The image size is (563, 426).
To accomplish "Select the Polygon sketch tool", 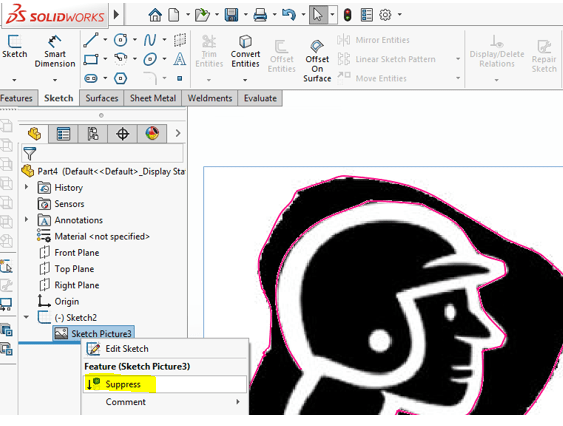I will [x=121, y=78].
